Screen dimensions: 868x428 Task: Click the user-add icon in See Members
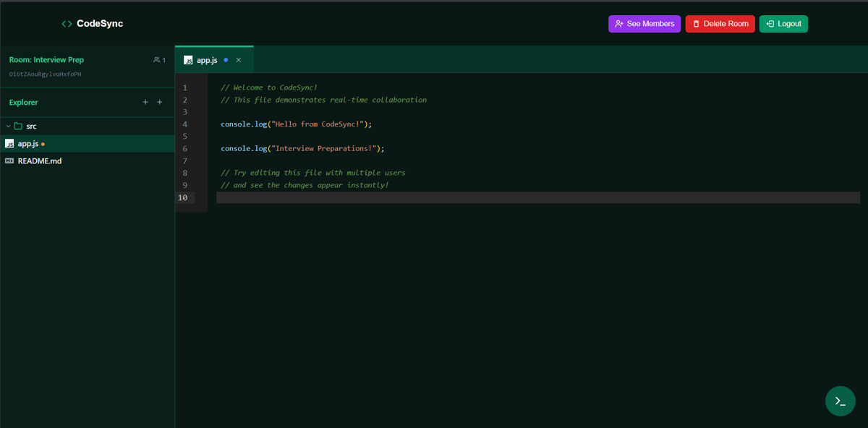tap(619, 23)
